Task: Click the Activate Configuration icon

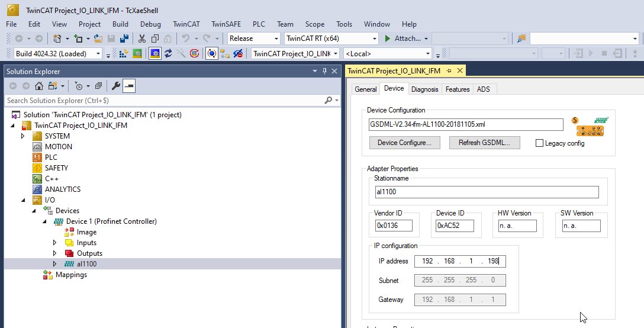Action: (123, 53)
